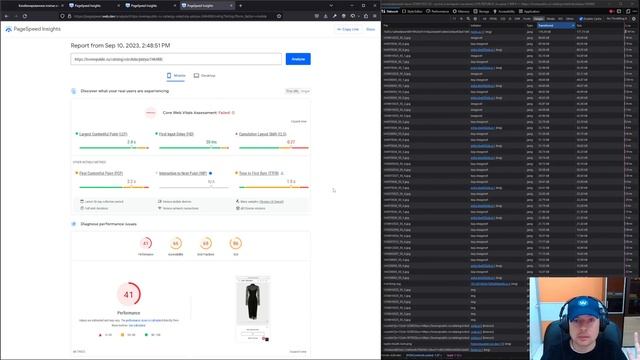Open the Memory tab in DevTools
This screenshot has width=640, height=360.
coord(461,11)
